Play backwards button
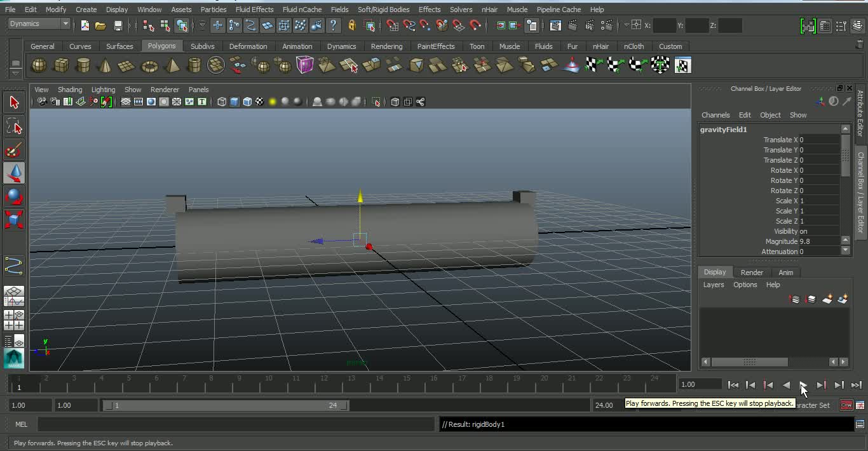 (x=786, y=385)
